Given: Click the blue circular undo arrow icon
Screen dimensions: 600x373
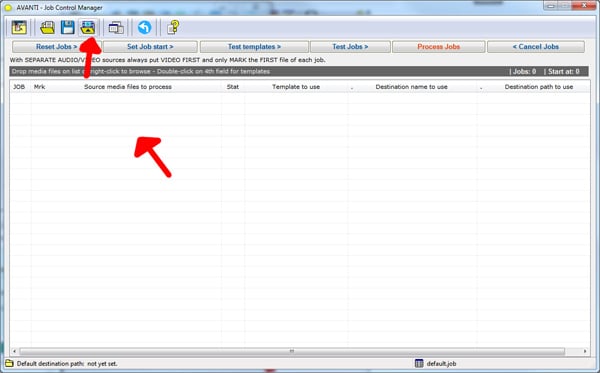Looking at the screenshot, I should 145,28.
